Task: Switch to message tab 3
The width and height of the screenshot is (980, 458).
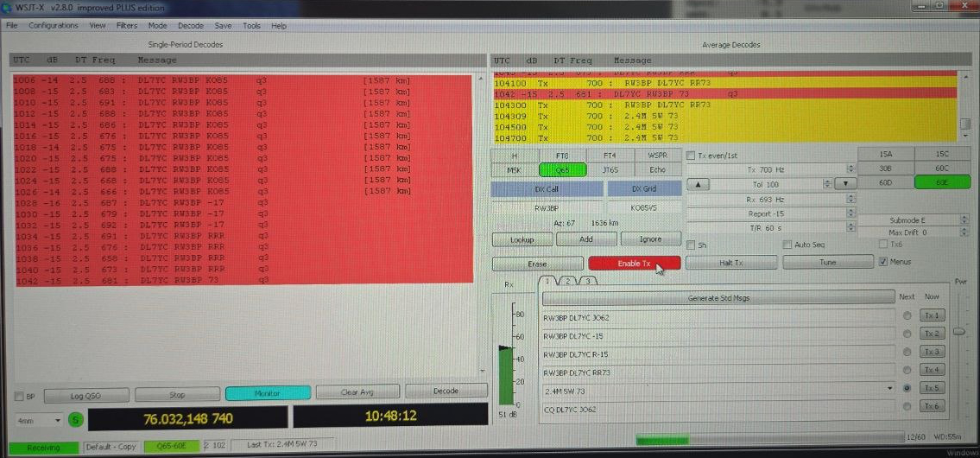Action: click(x=587, y=281)
